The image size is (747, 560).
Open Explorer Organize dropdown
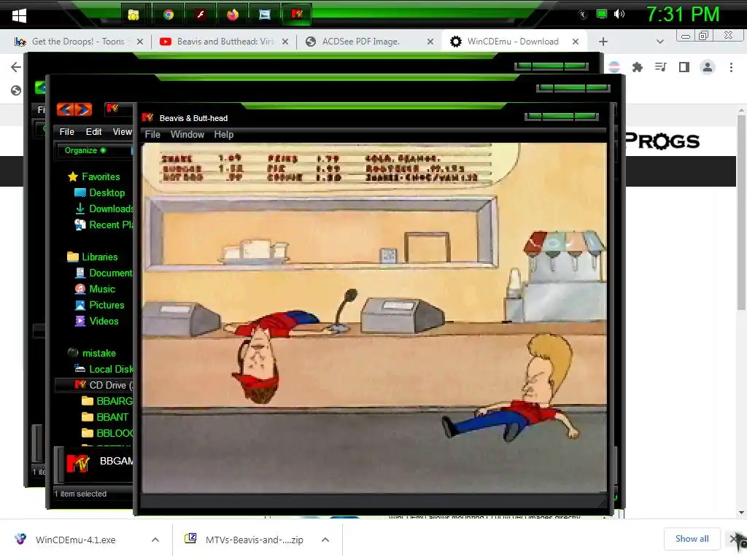pos(85,150)
